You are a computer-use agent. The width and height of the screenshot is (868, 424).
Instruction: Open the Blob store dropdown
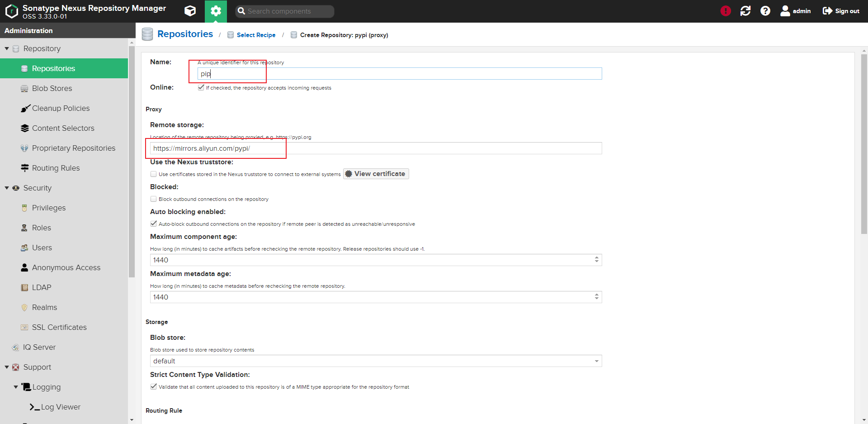pos(596,361)
